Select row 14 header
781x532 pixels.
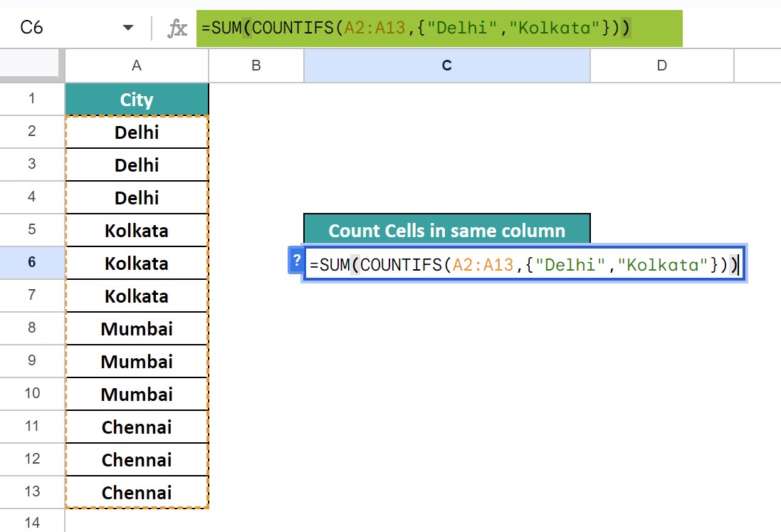(32, 521)
